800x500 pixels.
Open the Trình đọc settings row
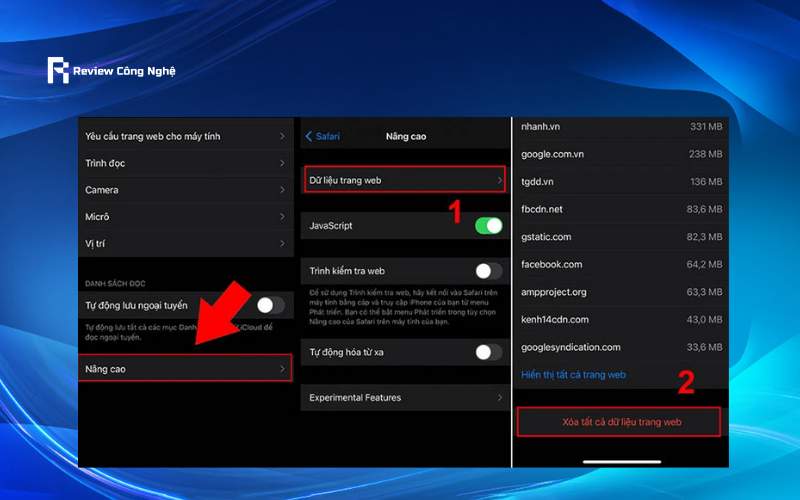(186, 163)
